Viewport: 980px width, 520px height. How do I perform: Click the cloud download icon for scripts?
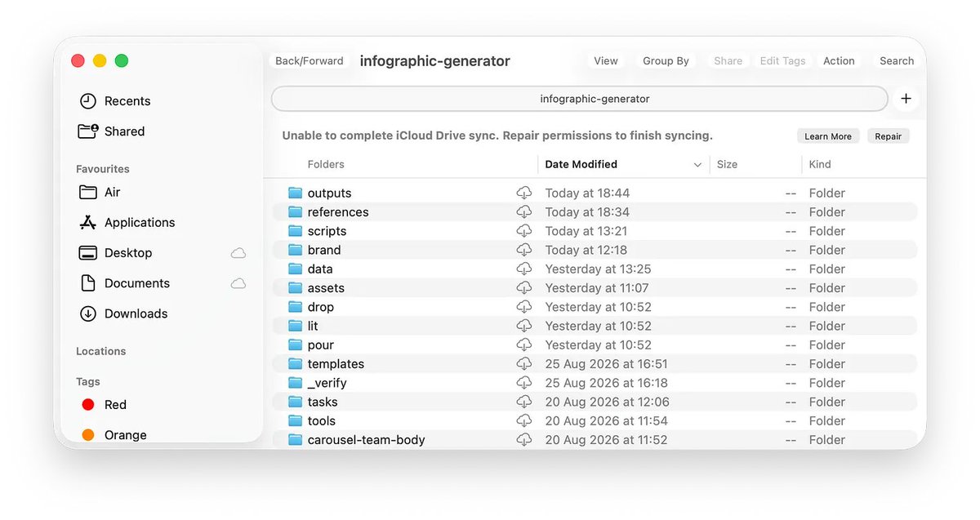point(524,231)
